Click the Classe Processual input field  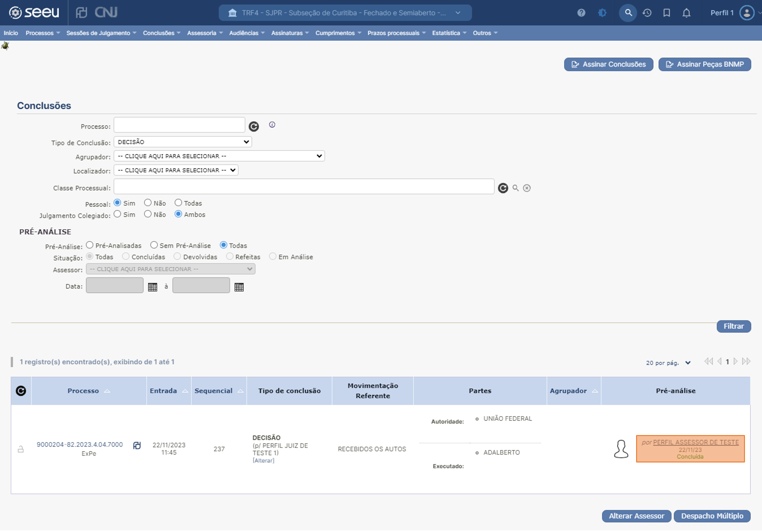(x=304, y=186)
